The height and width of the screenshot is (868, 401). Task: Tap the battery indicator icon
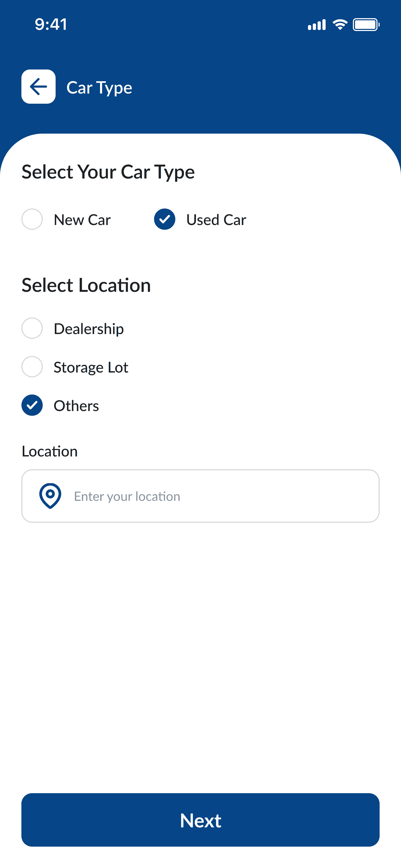[x=366, y=25]
